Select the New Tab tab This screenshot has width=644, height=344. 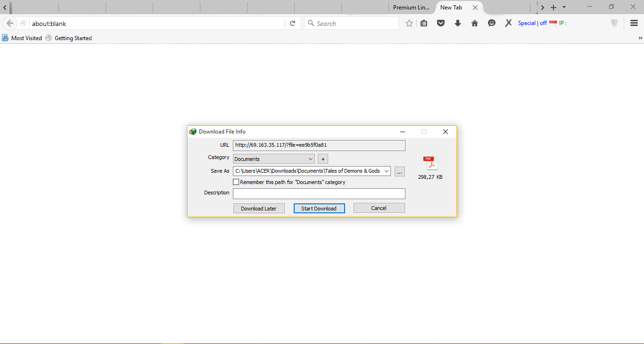tap(451, 7)
